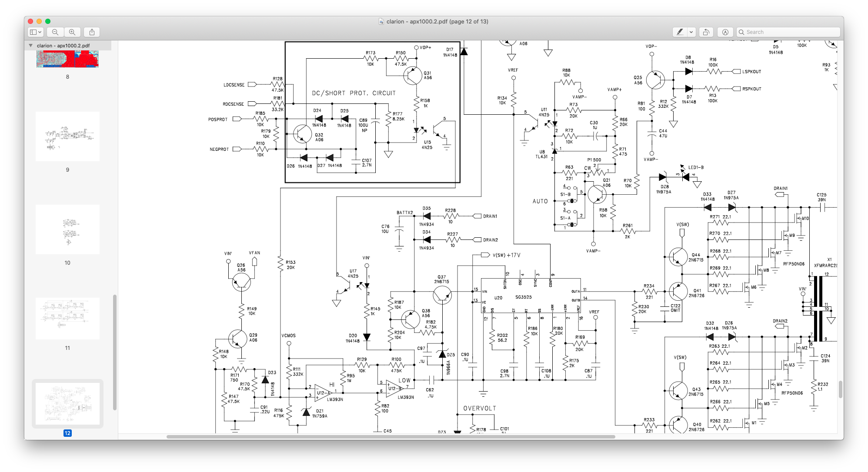Click the OVERVOLT label
868x472 pixels.
[480, 409]
